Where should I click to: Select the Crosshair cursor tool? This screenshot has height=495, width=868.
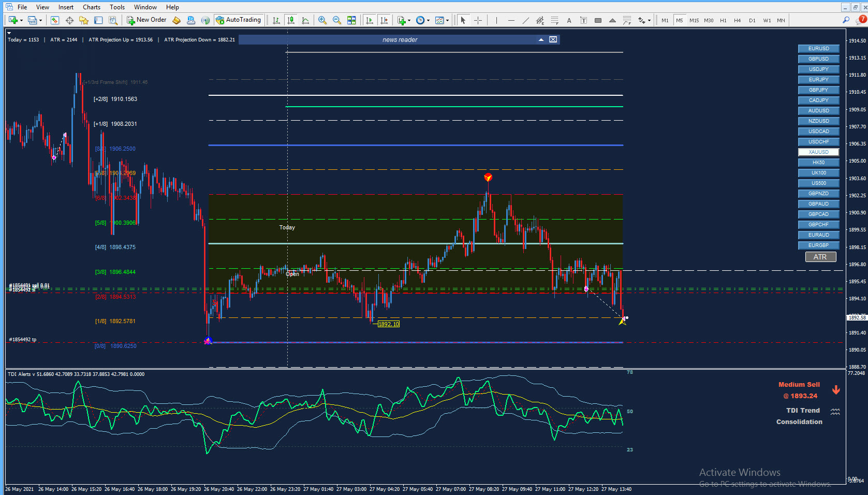(x=478, y=20)
